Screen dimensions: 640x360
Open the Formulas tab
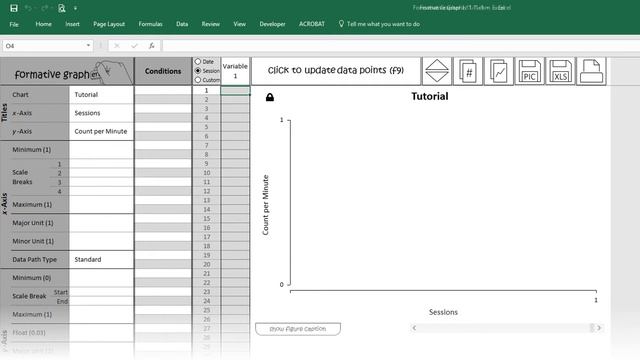150,24
